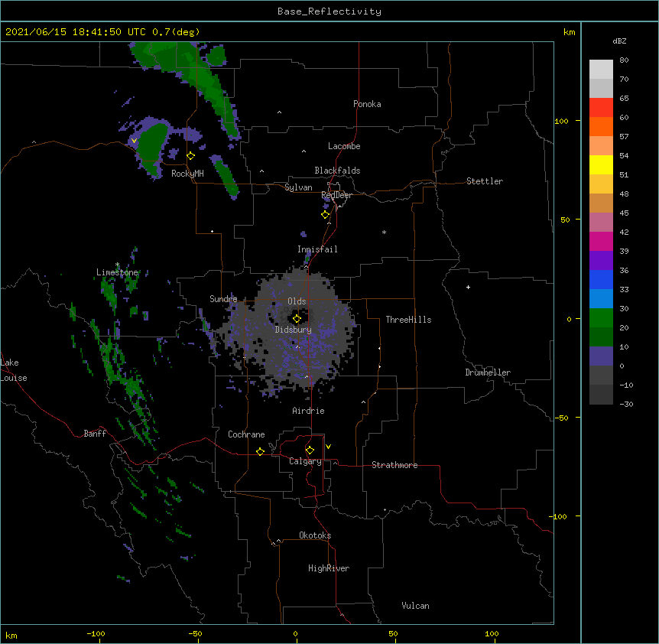Select the bright yellow 51-54 dBZ legend swatch
Screen dimensions: 659x644
click(x=601, y=164)
